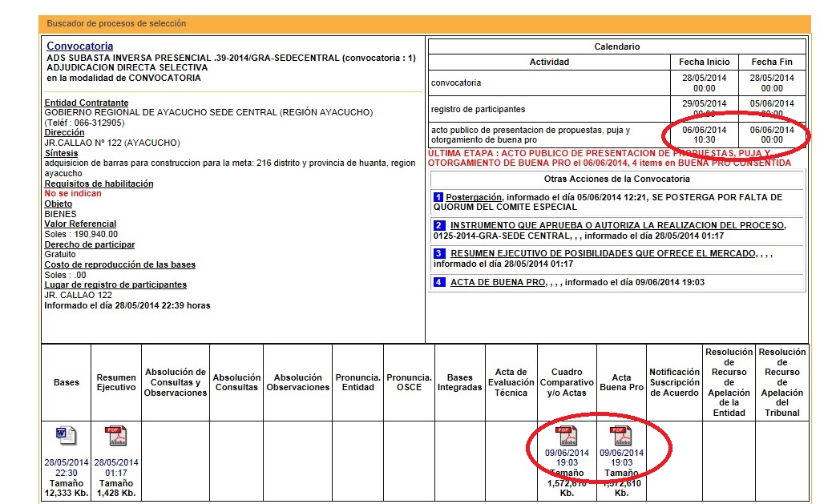The width and height of the screenshot is (836, 504).
Task: Open the Resumen Ejecutivo PDF icon
Action: tap(115, 436)
